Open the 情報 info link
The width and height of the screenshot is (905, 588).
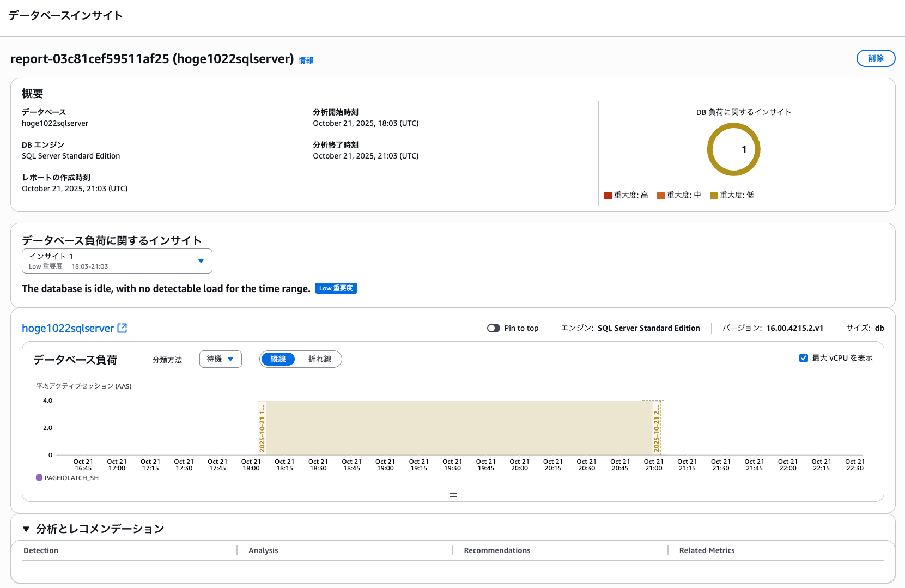[x=306, y=60]
